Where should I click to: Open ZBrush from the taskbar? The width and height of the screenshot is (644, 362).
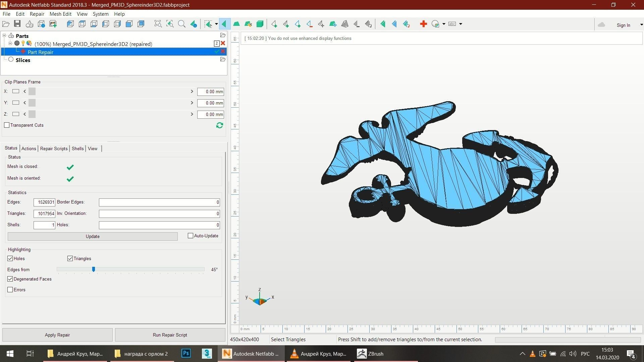370,354
